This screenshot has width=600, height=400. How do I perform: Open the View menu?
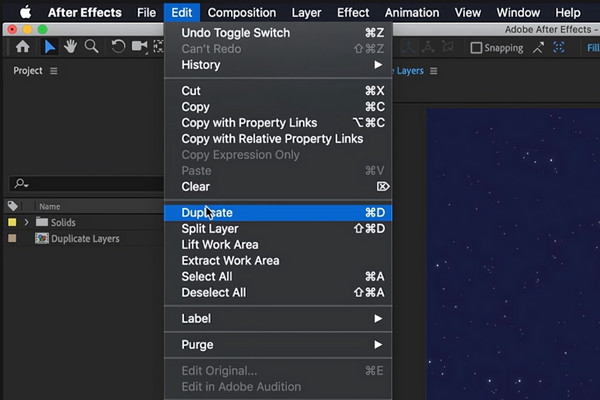click(x=468, y=13)
